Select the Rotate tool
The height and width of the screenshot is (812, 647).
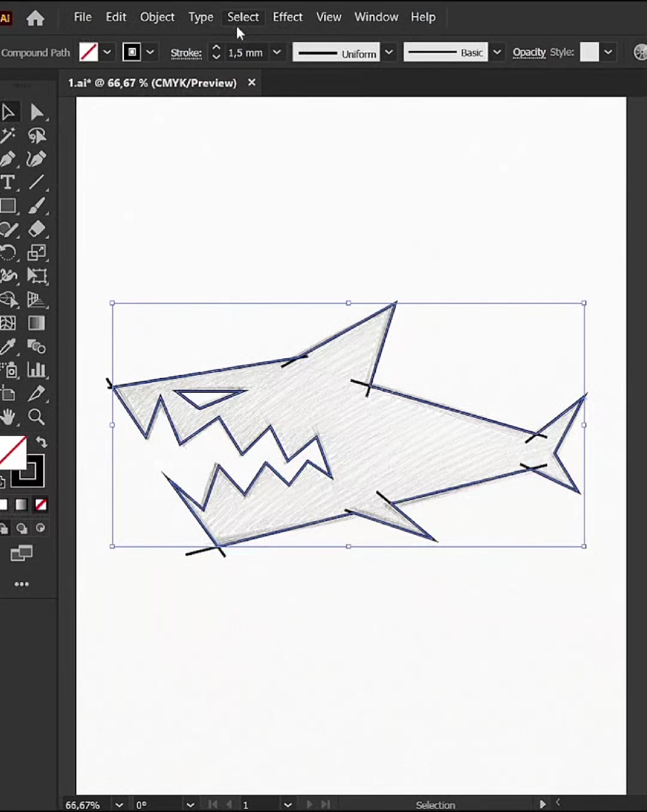click(x=8, y=252)
